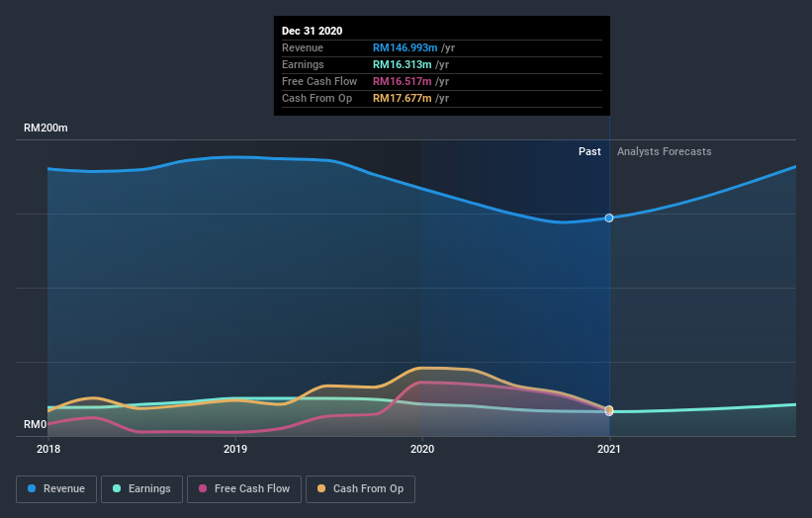Click the Revenue row label in tooltip
This screenshot has height=518, width=812.
(x=303, y=47)
